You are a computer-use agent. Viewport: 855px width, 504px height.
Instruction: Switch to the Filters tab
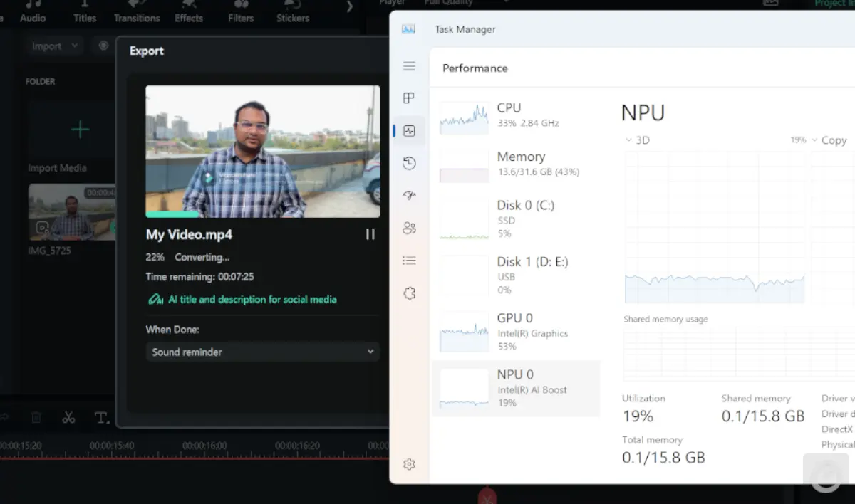pyautogui.click(x=241, y=12)
